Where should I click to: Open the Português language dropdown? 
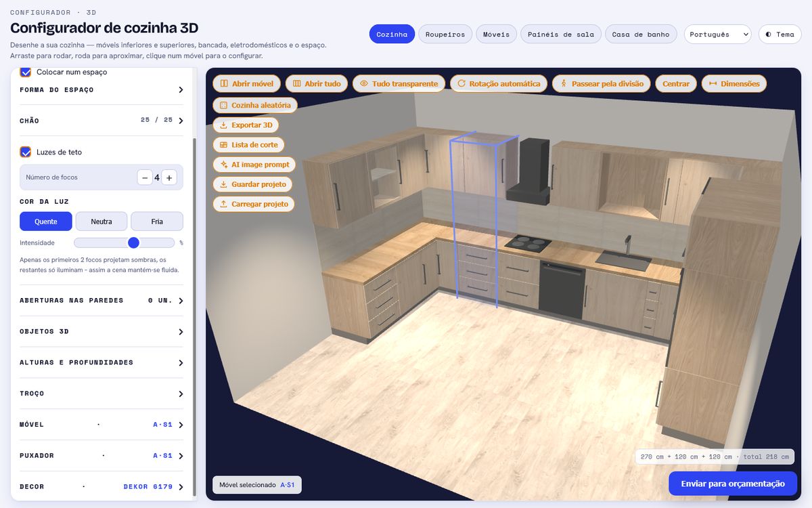tap(717, 35)
